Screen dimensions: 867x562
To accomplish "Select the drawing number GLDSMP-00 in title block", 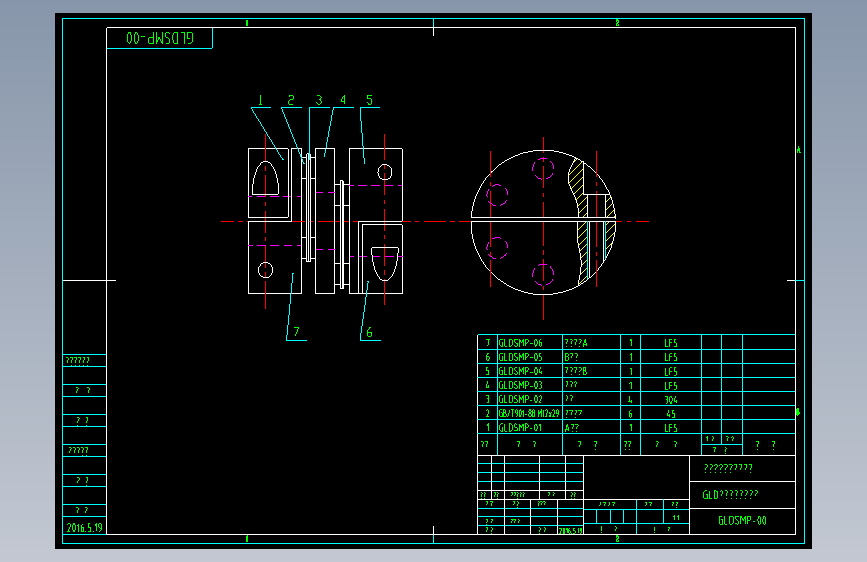I will pos(742,521).
